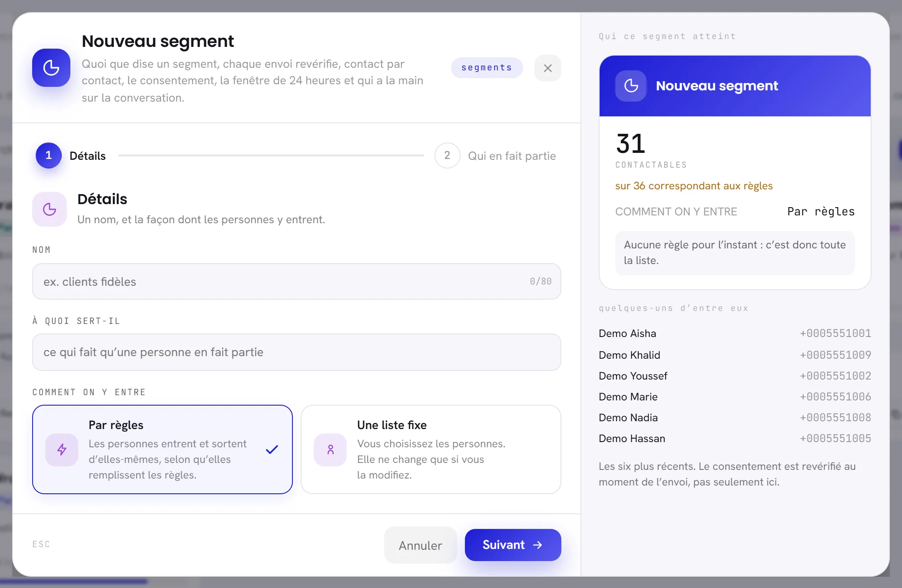
Task: Select the Demo Hassan contact row
Action: click(x=735, y=438)
